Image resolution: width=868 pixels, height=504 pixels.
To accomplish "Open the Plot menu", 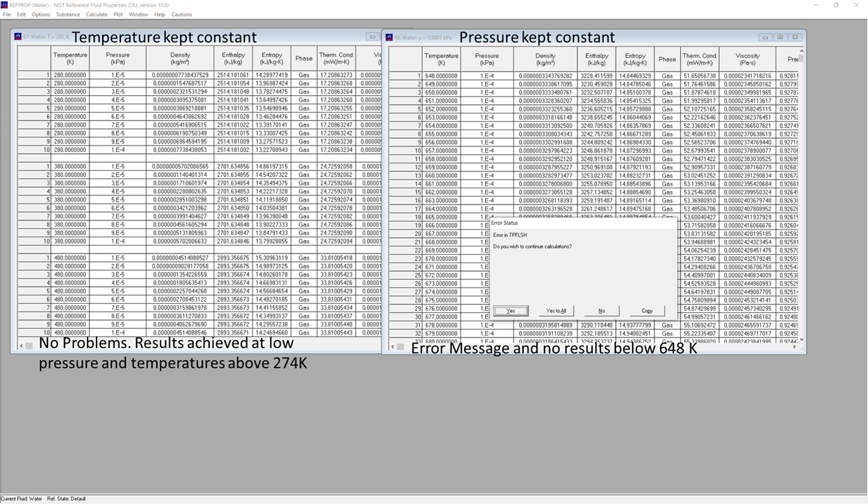I will tap(118, 14).
